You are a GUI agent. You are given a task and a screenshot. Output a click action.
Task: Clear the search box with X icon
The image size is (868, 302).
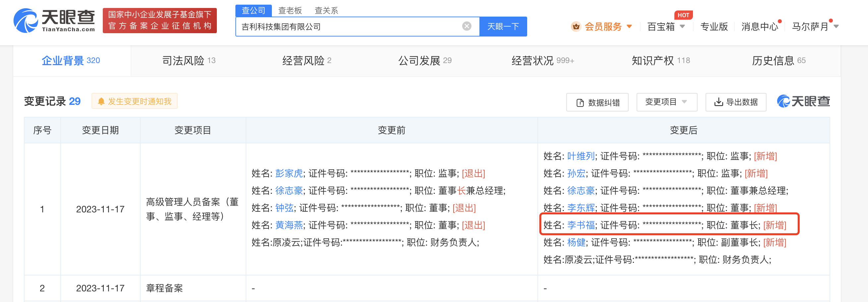466,26
